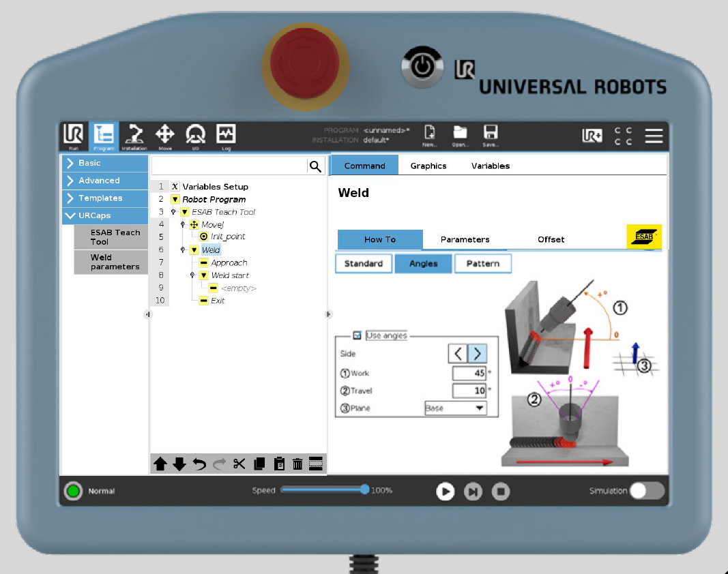Open the Plane dropdown

pos(456,408)
